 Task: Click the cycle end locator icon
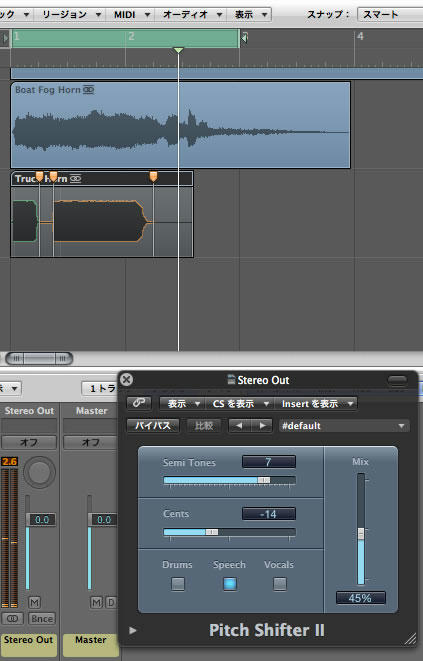point(244,38)
